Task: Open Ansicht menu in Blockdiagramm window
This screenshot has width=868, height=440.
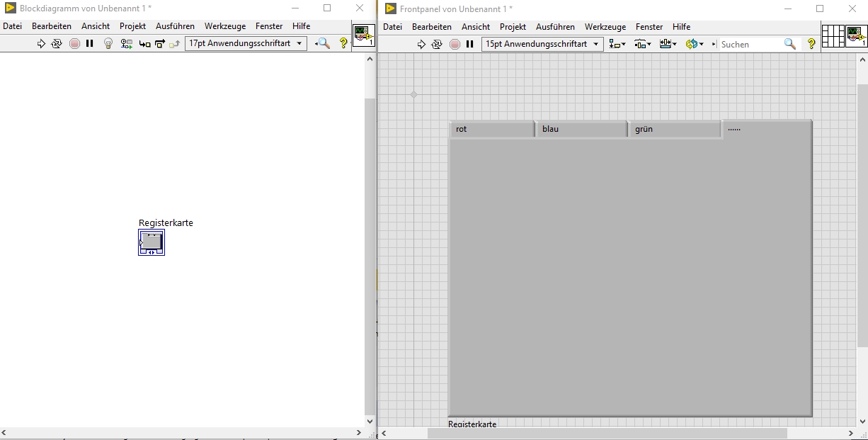Action: point(96,26)
